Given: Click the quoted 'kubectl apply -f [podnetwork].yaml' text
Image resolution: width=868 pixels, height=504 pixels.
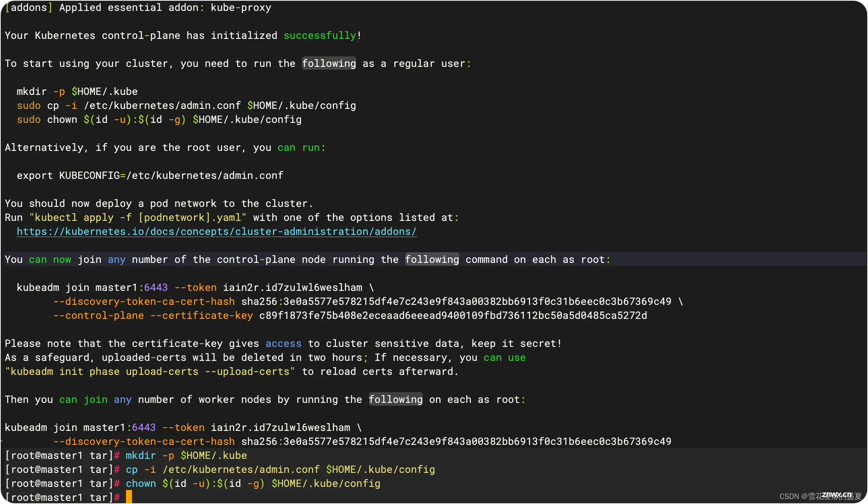Looking at the screenshot, I should pyautogui.click(x=138, y=217).
